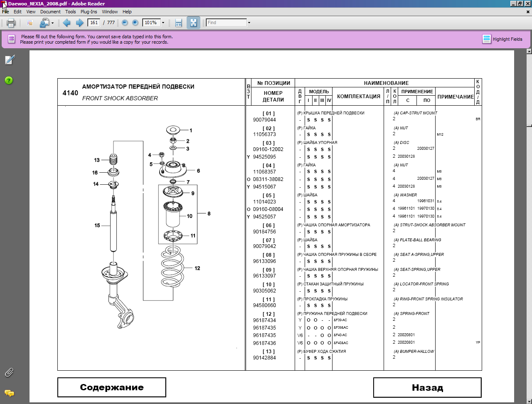Toggle Highlight Fields in form bar
The width and height of the screenshot is (532, 404).
pyautogui.click(x=502, y=39)
